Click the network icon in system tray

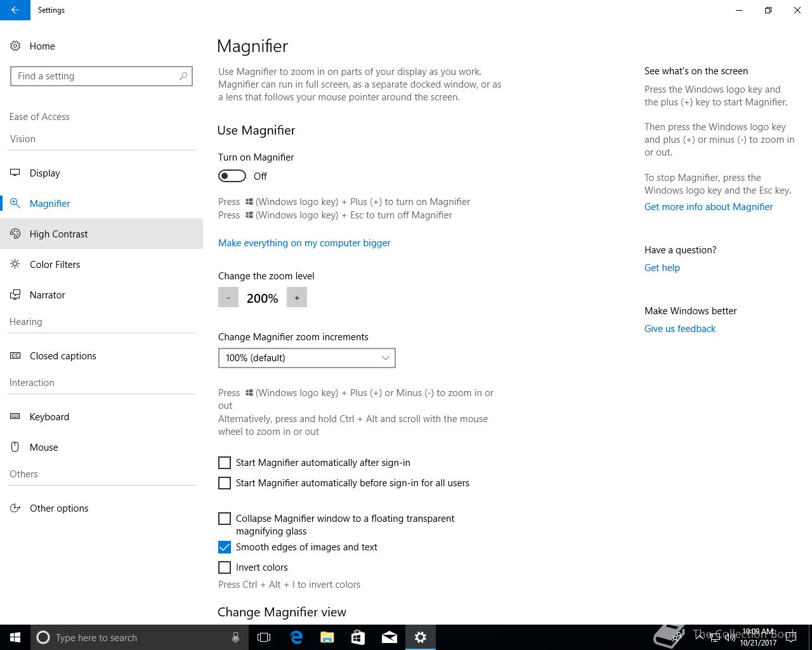[715, 637]
